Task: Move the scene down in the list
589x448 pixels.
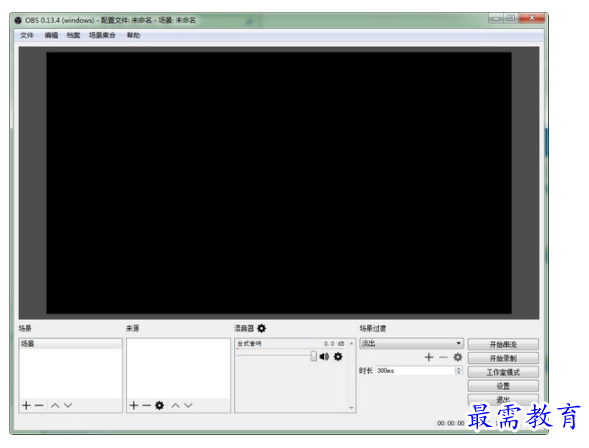Action: (x=68, y=406)
